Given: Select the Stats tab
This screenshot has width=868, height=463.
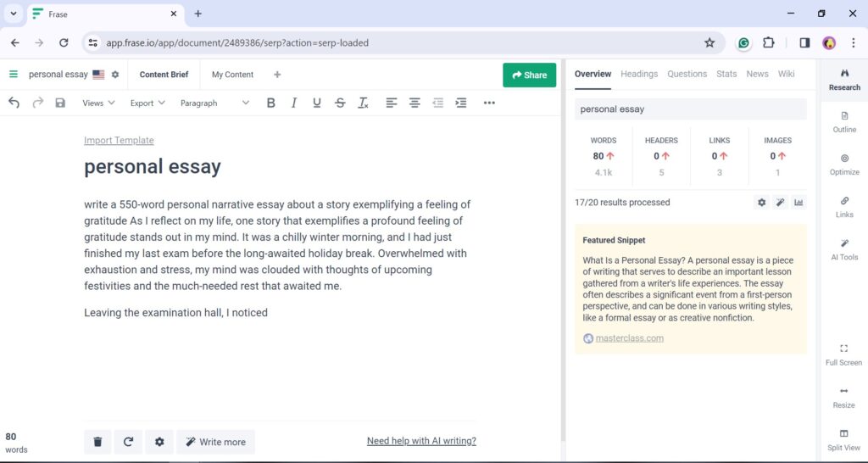Looking at the screenshot, I should (726, 74).
